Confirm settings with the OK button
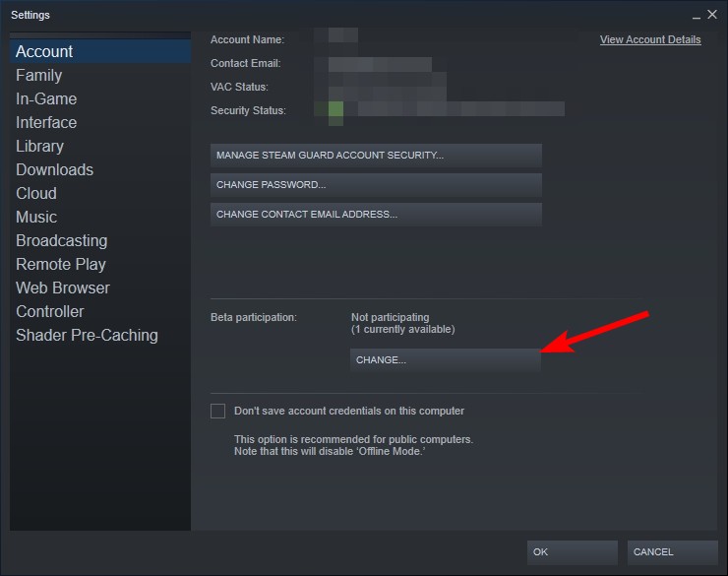728x576 pixels. [x=572, y=552]
